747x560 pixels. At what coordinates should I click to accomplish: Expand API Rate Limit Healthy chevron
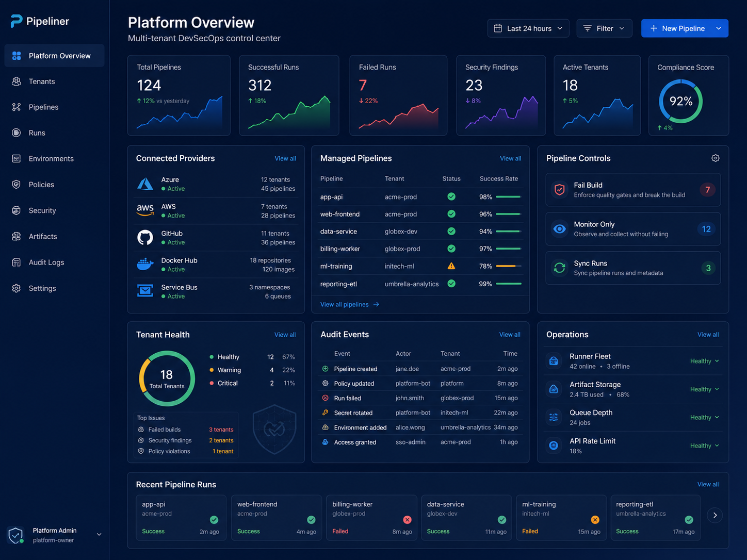click(717, 446)
